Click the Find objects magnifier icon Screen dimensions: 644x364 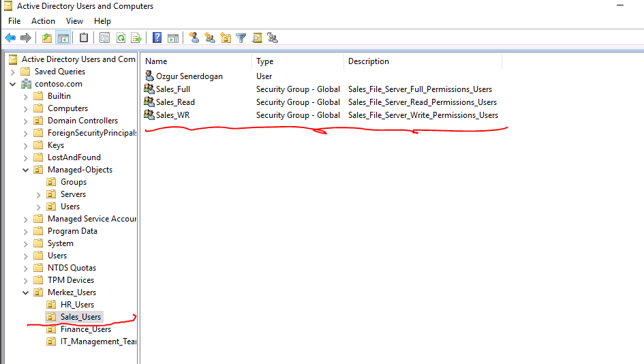[x=257, y=38]
